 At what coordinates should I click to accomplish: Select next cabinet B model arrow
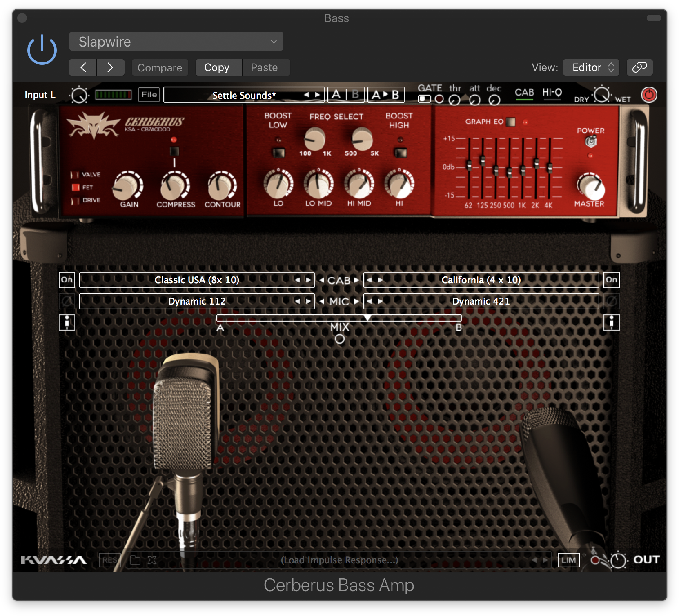(380, 280)
